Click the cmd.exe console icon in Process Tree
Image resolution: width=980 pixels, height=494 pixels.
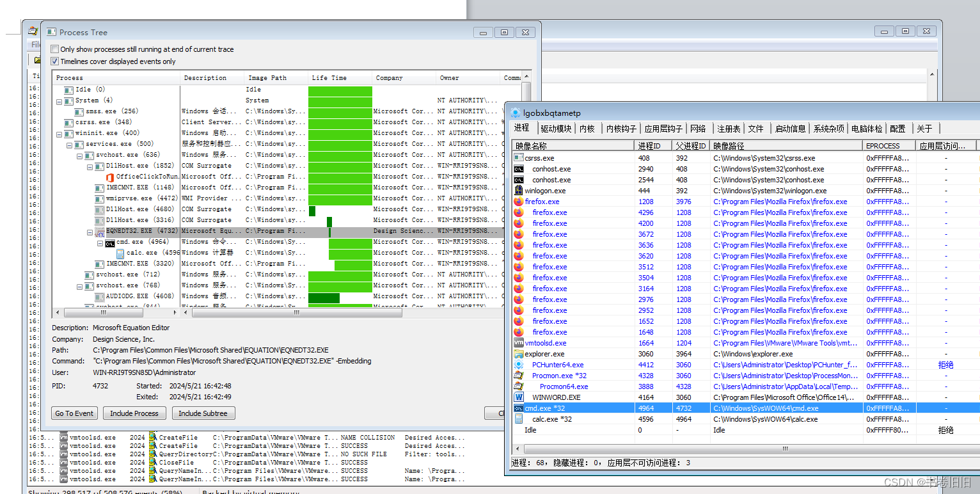coord(110,242)
